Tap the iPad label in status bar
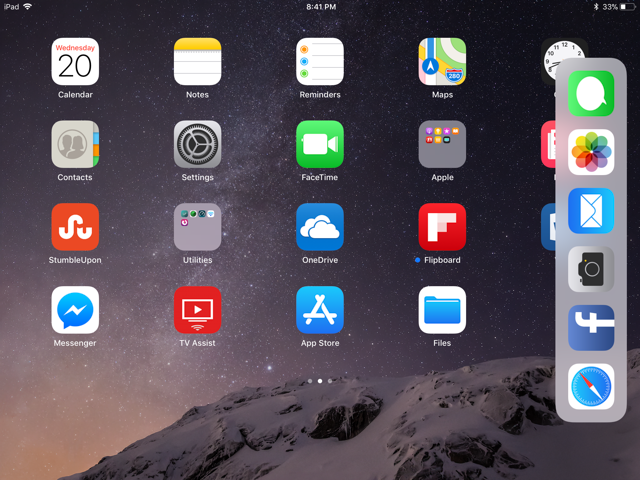This screenshot has width=640, height=480. [11, 7]
